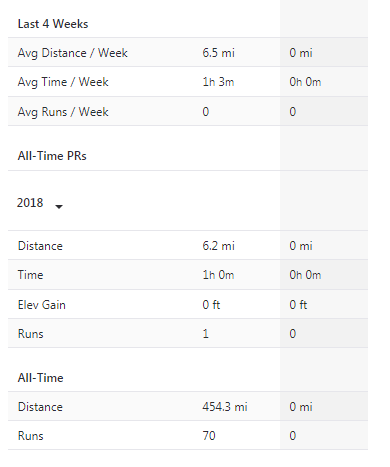Screen dimensions: 390x467
Task: Click the All-Time section heading
Action: tap(40, 378)
